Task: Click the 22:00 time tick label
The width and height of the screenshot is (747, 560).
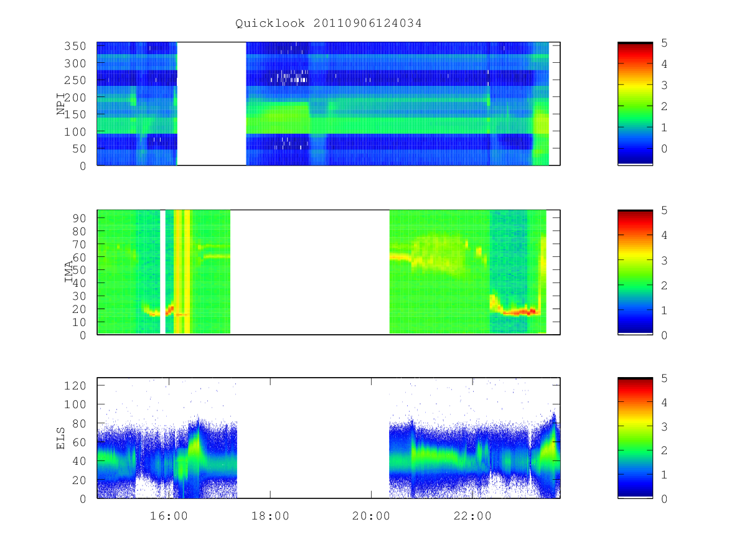Action: coord(472,516)
